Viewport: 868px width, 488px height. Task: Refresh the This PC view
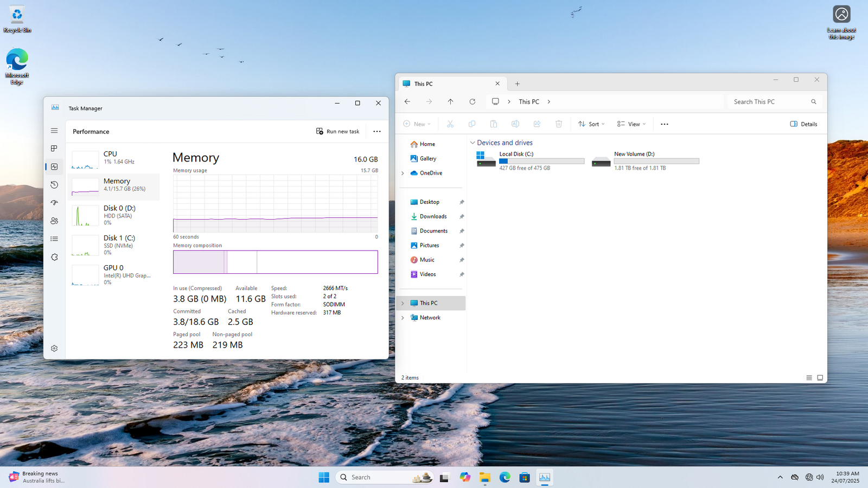tap(473, 101)
